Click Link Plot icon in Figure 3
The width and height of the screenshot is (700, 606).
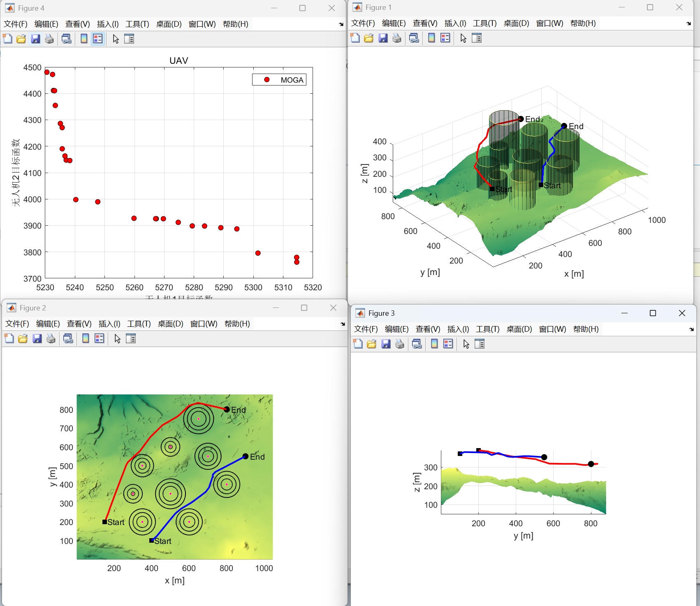[417, 344]
